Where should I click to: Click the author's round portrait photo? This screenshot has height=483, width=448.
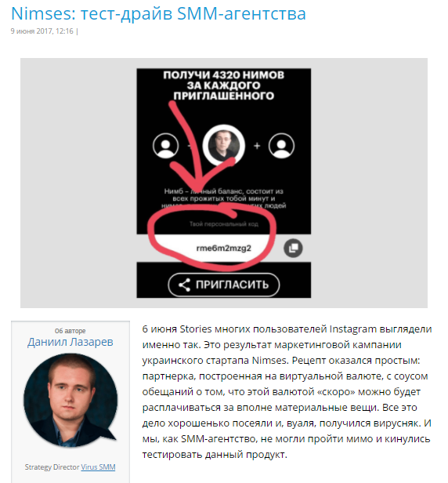point(70,400)
